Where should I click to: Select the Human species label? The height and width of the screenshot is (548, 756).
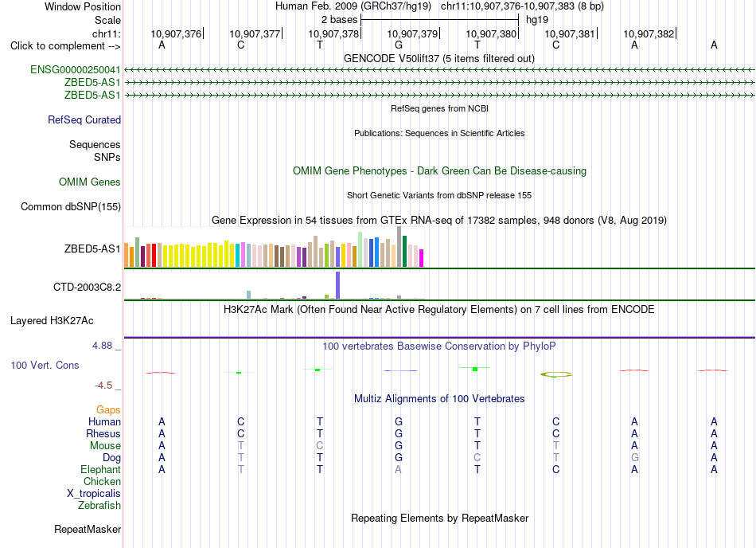pyautogui.click(x=104, y=421)
